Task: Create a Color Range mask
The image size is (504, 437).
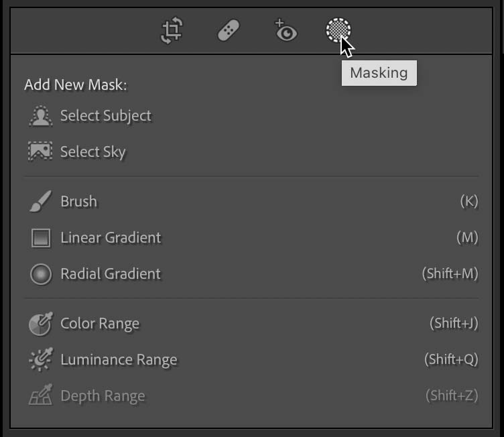Action: [251, 324]
